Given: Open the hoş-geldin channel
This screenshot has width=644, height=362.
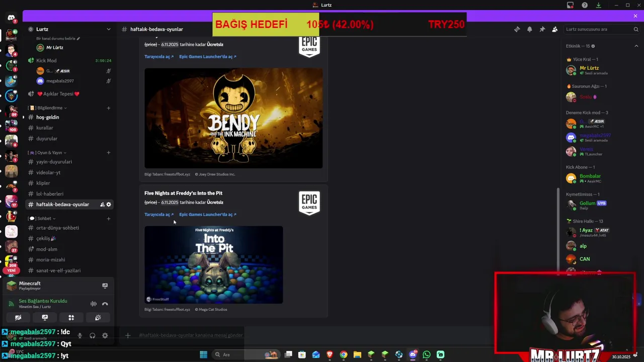Looking at the screenshot, I should [x=69, y=117].
